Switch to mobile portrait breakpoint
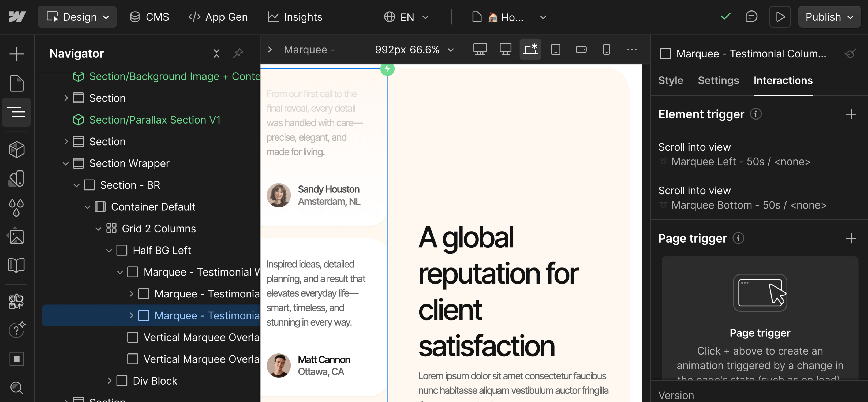Screen dimensions: 868x402 [607, 49]
